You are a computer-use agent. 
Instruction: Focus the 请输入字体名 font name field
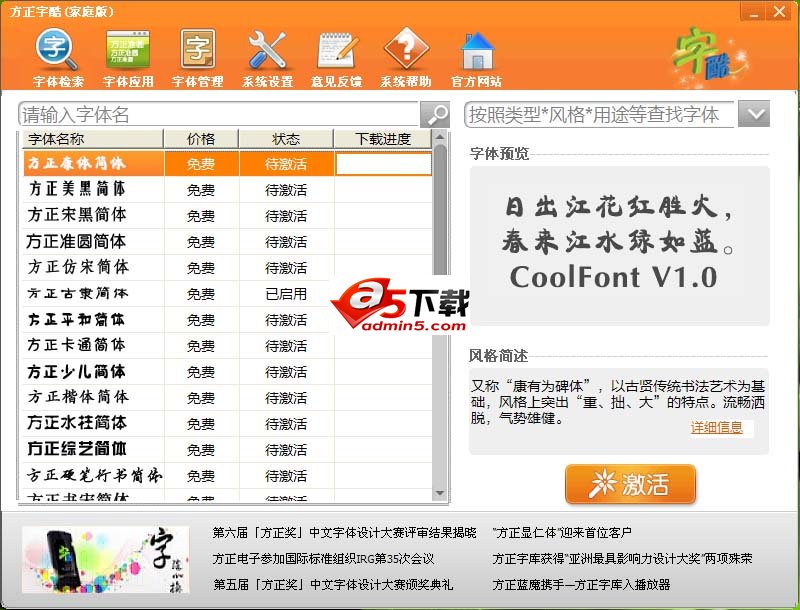pyautogui.click(x=218, y=115)
